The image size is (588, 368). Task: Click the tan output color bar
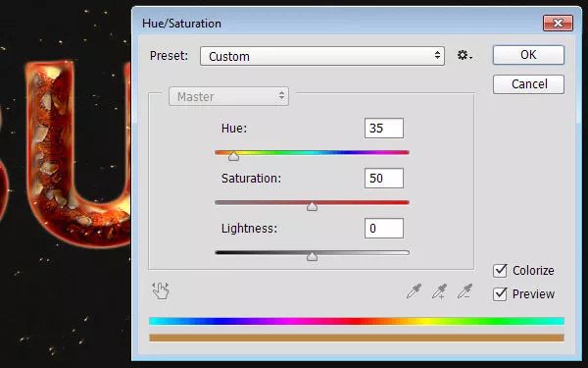357,338
